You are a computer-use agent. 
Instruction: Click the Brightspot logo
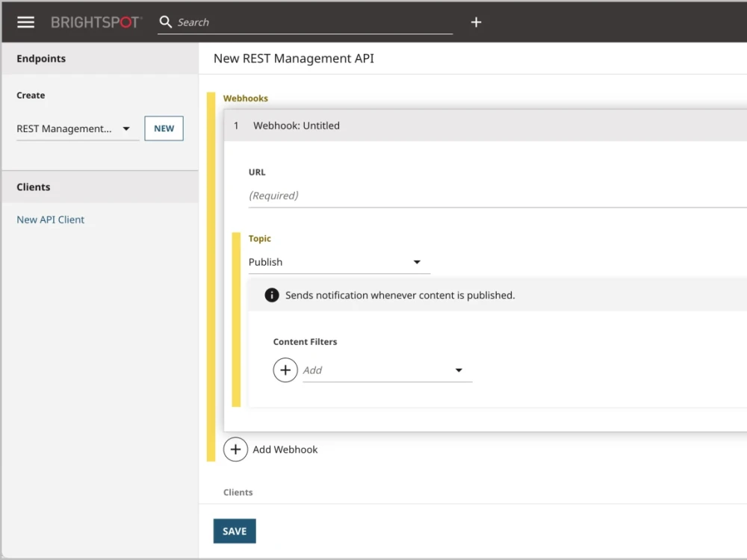point(96,22)
